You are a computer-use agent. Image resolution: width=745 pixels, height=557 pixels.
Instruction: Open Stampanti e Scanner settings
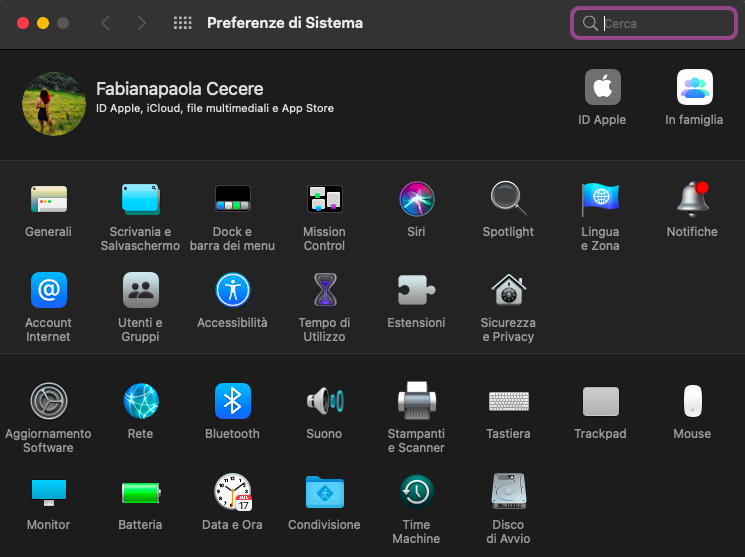(x=416, y=402)
